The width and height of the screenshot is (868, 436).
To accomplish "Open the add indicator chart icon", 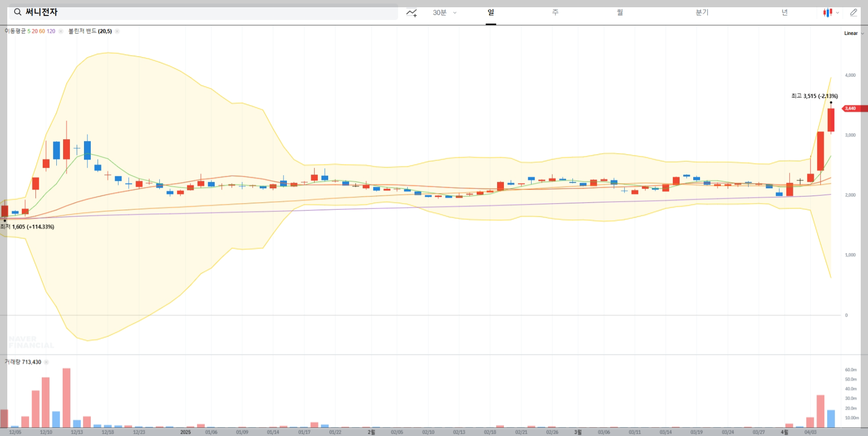I will [412, 13].
